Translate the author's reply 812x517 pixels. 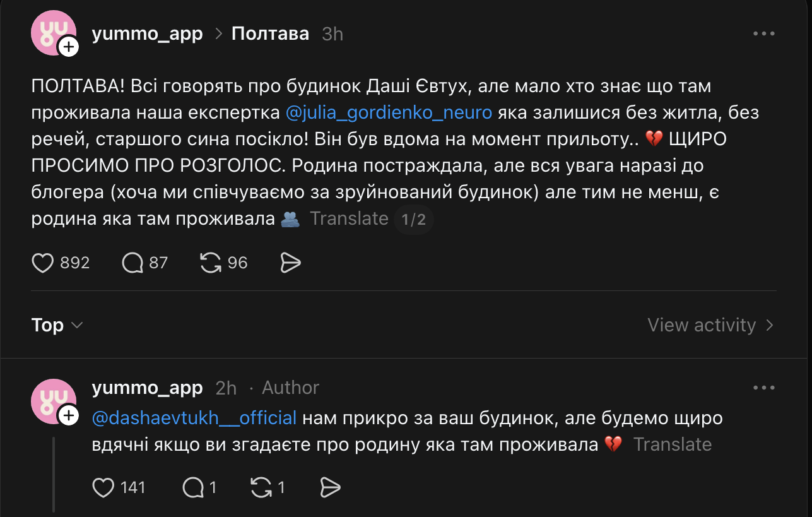[x=673, y=444]
